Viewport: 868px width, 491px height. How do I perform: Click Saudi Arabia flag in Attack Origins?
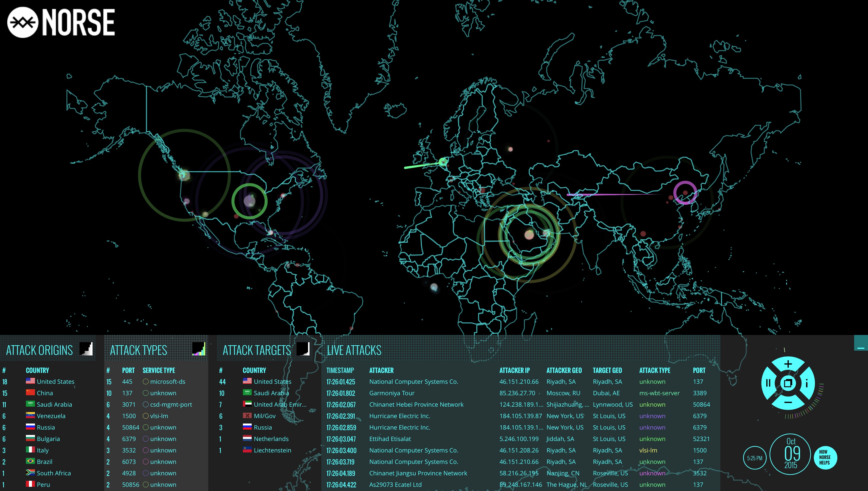click(30, 404)
